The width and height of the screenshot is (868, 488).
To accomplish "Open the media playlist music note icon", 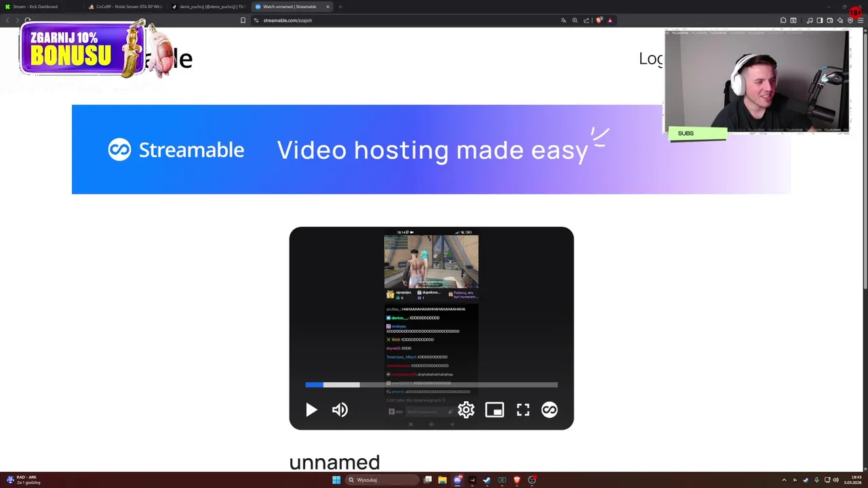I will 810,20.
